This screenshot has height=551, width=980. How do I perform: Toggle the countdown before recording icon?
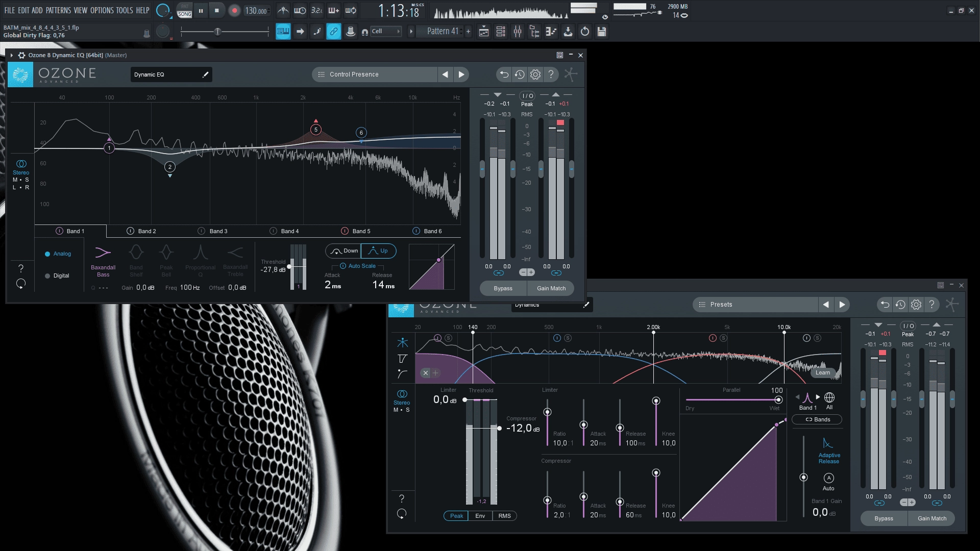(x=317, y=10)
